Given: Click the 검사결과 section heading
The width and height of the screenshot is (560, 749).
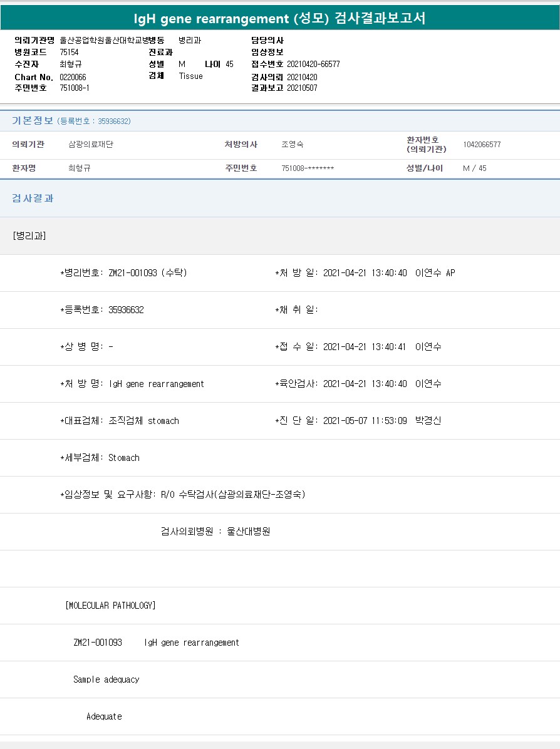Looking at the screenshot, I should click(x=33, y=199).
